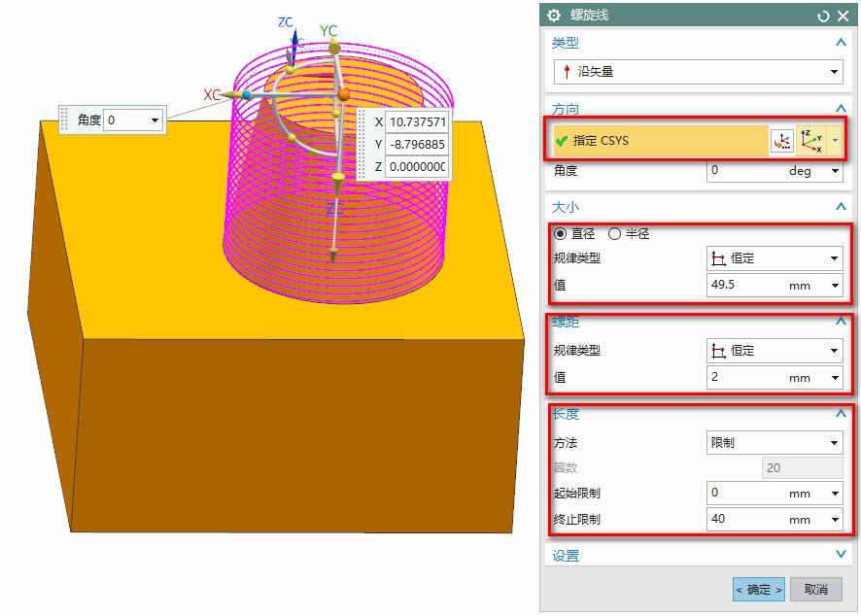861x616 pixels.
Task: Open the CSYS dialog icon button
Action: point(781,142)
